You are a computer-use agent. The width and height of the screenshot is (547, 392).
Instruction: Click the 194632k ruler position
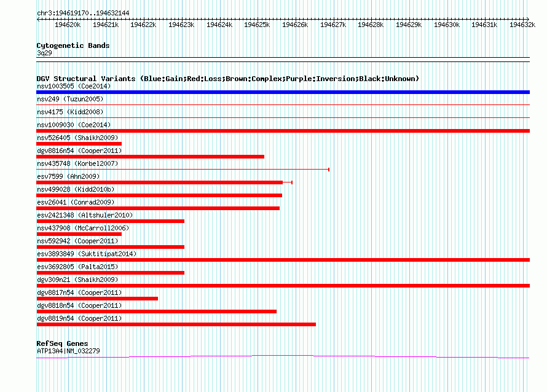point(522,25)
